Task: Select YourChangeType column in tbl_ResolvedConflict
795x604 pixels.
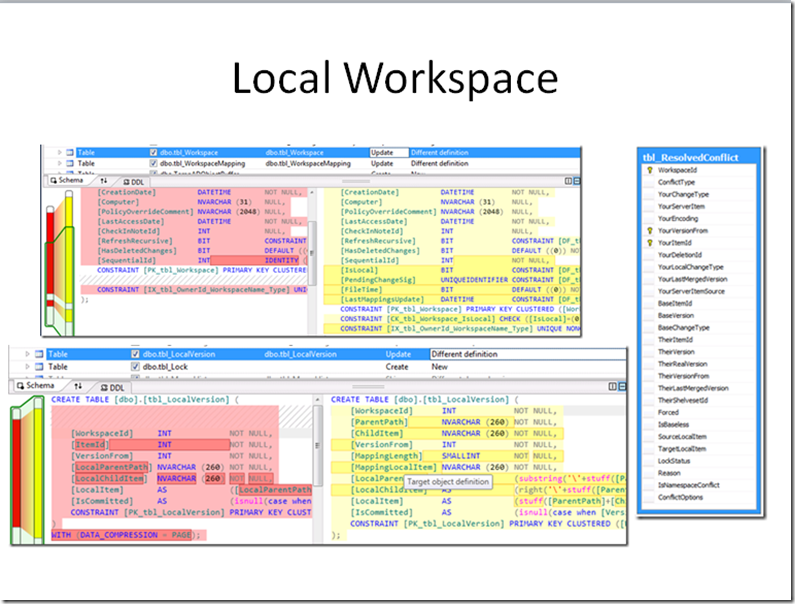Action: coord(683,194)
